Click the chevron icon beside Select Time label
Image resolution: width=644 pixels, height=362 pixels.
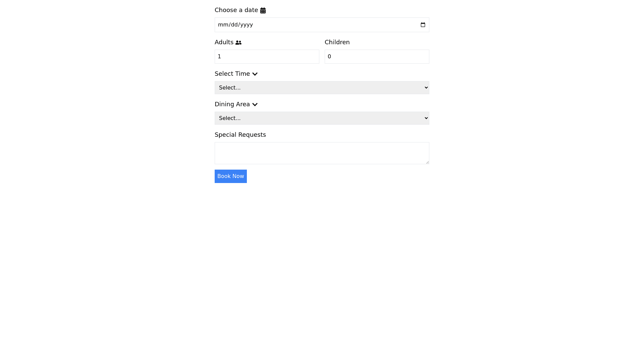255,74
